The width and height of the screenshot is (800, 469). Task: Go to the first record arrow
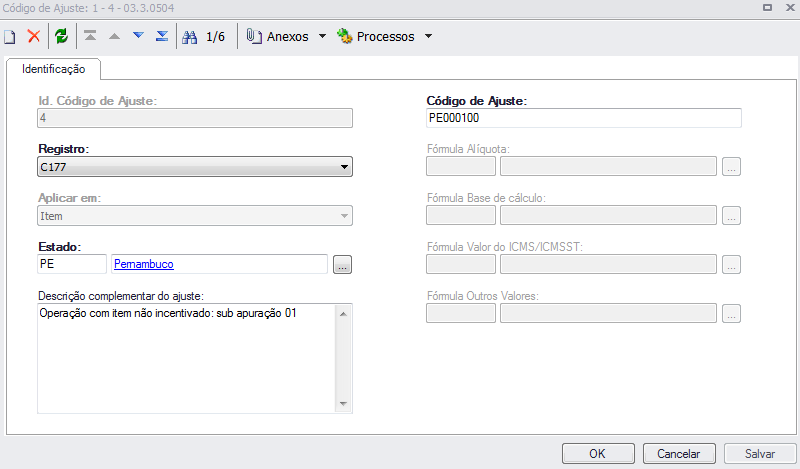[x=91, y=37]
